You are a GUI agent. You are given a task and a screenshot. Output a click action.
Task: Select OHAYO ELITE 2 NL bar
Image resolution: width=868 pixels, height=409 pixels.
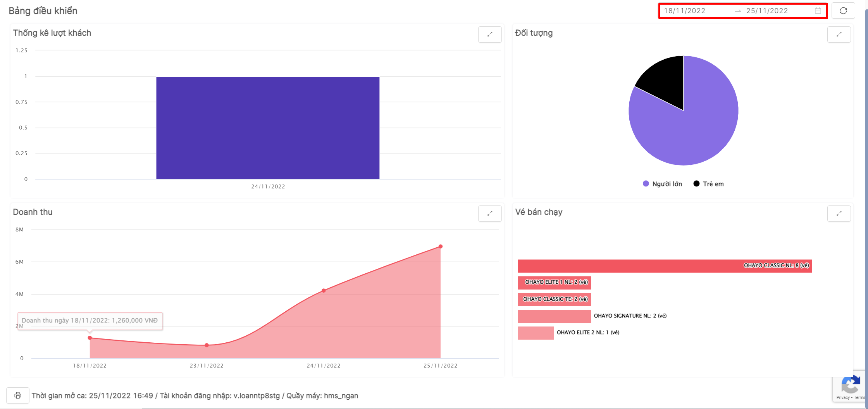[536, 333]
